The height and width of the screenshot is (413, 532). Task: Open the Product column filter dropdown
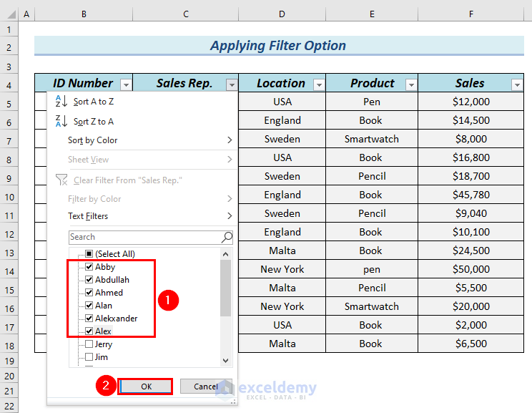(410, 84)
